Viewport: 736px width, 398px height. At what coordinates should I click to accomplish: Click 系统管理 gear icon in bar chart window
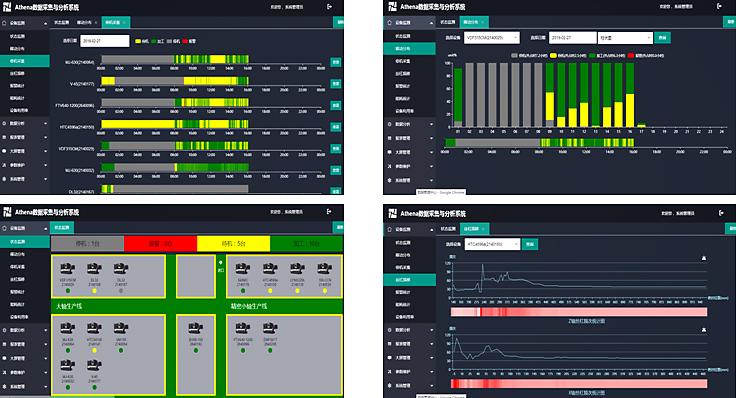click(389, 180)
